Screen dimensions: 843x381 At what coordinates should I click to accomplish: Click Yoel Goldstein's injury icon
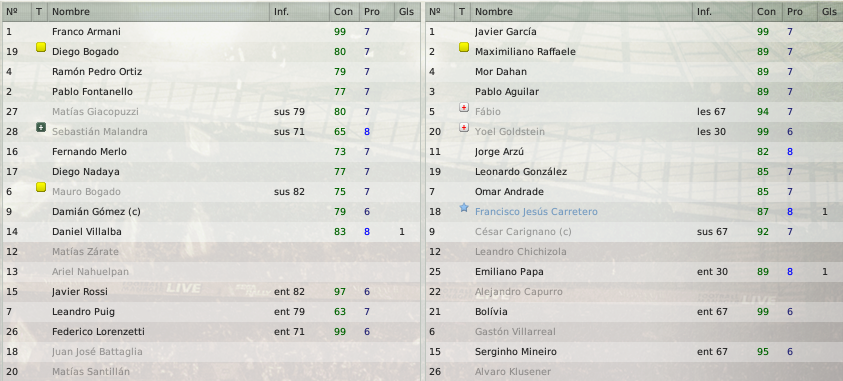[464, 127]
